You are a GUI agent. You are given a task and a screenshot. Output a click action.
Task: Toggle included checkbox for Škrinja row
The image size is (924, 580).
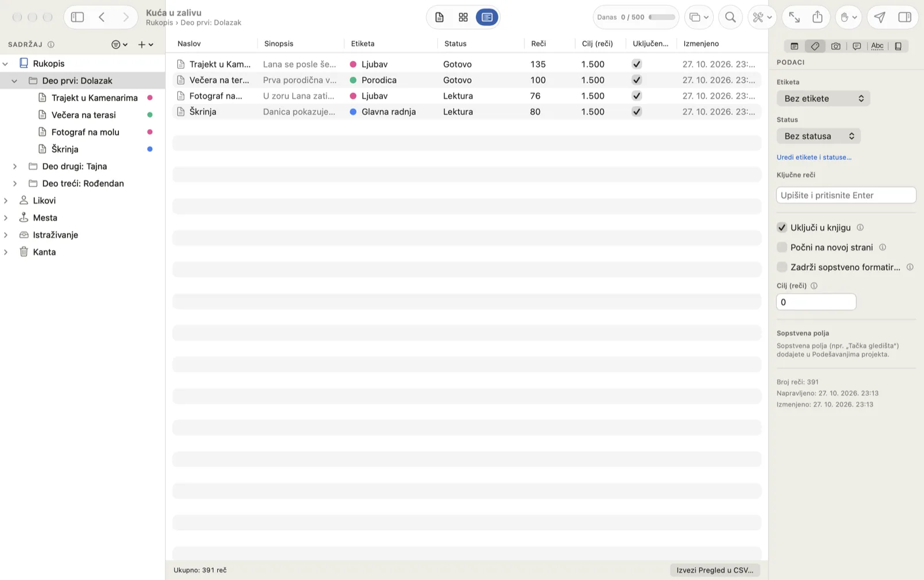pyautogui.click(x=636, y=111)
